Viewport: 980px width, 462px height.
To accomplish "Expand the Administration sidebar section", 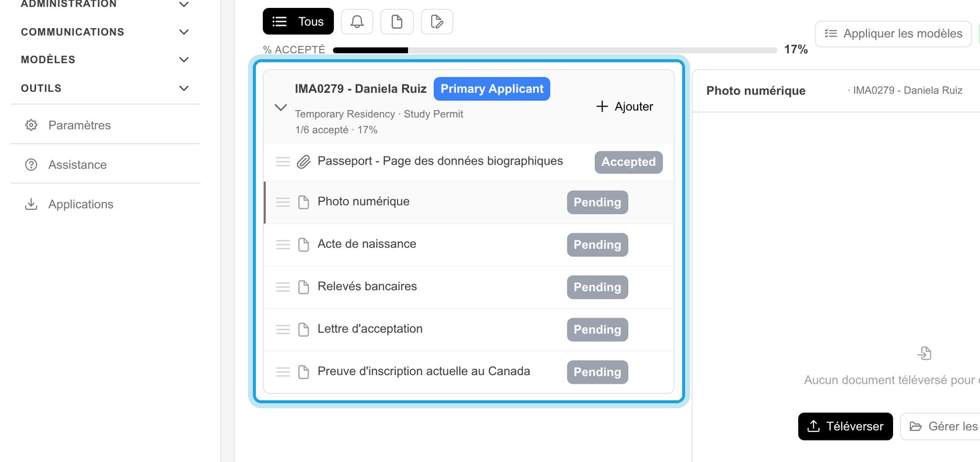I will (184, 4).
